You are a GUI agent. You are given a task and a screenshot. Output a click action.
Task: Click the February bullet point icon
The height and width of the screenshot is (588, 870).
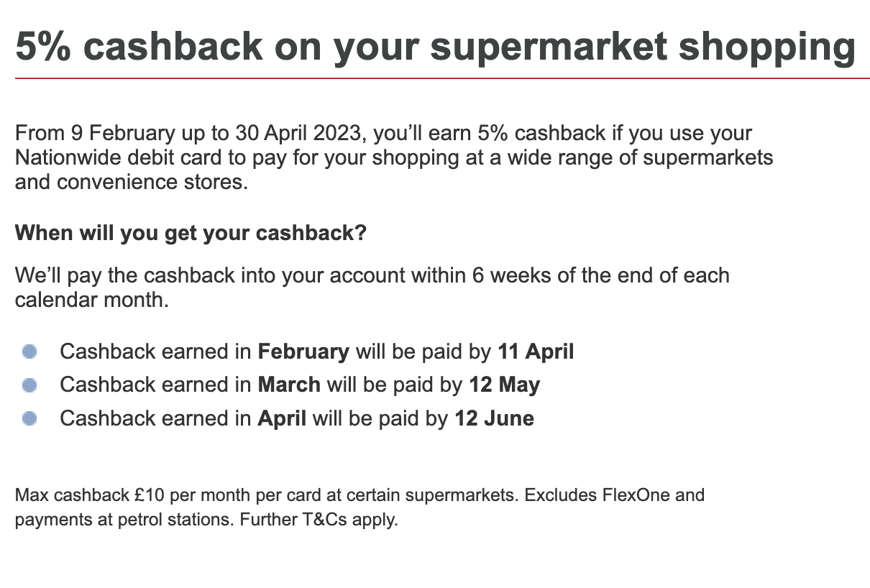(x=29, y=352)
